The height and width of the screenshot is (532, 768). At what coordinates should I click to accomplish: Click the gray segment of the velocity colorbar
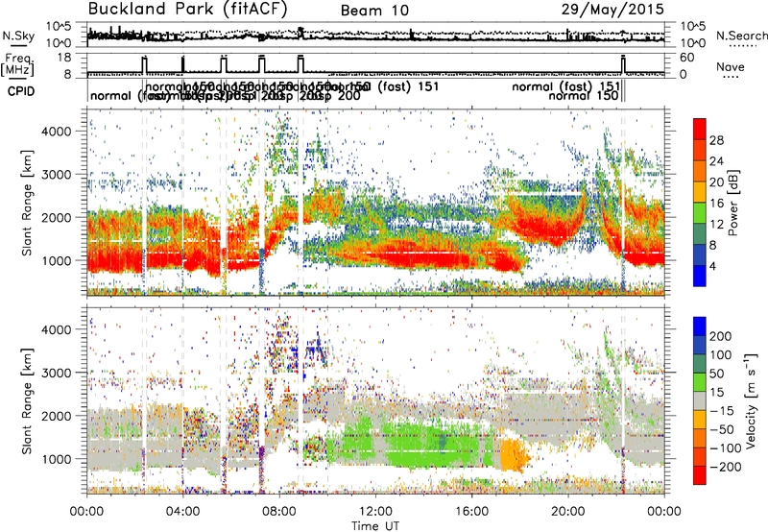[x=700, y=400]
